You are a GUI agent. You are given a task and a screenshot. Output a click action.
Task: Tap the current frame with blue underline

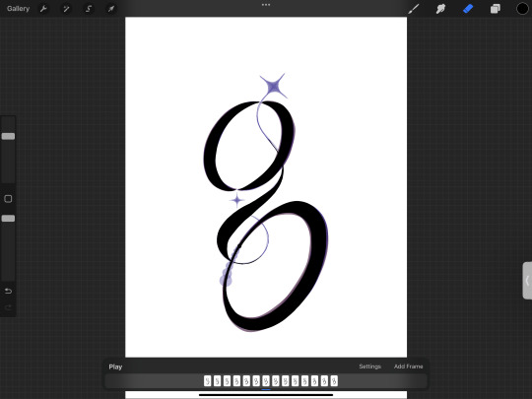pyautogui.click(x=266, y=381)
